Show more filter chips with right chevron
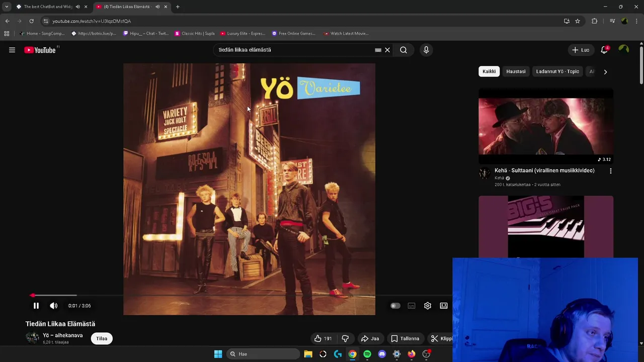The image size is (644, 362). tap(605, 72)
